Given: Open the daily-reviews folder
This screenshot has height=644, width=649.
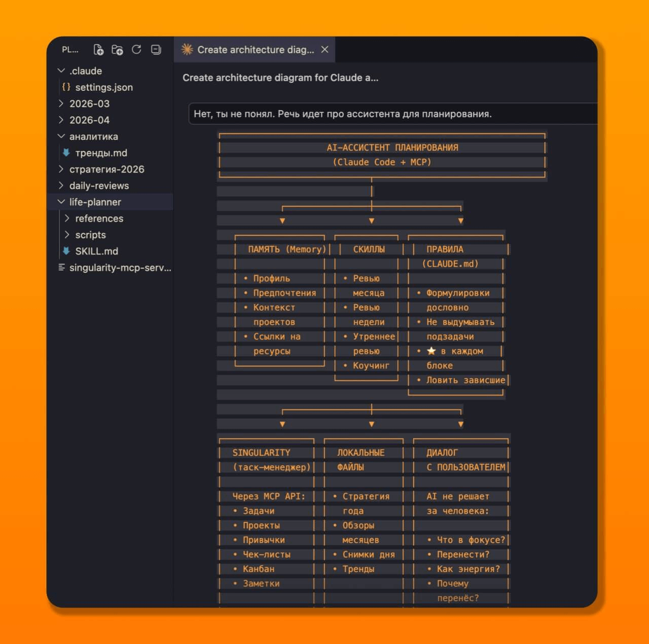Looking at the screenshot, I should [x=99, y=186].
